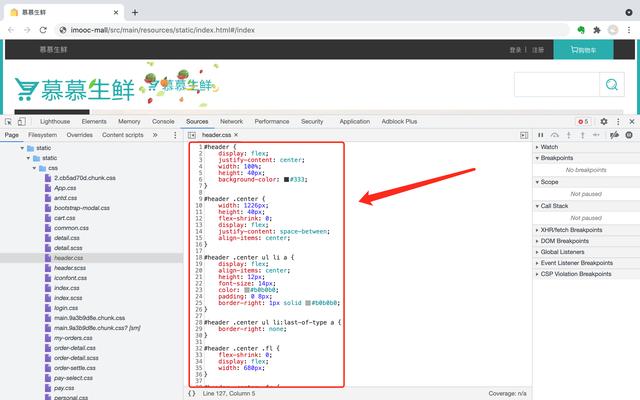Click the error count badge
Viewport: 640px width, 400px height.
click(583, 122)
